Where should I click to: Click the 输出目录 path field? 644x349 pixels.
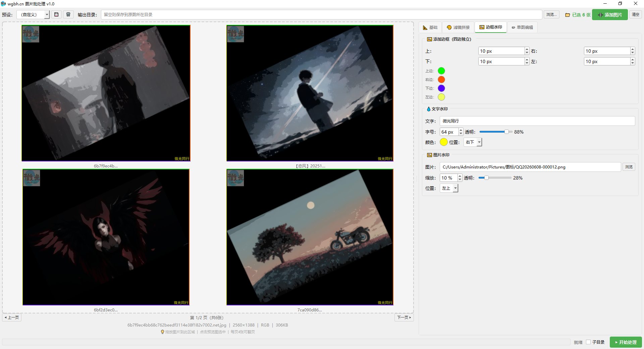click(321, 14)
